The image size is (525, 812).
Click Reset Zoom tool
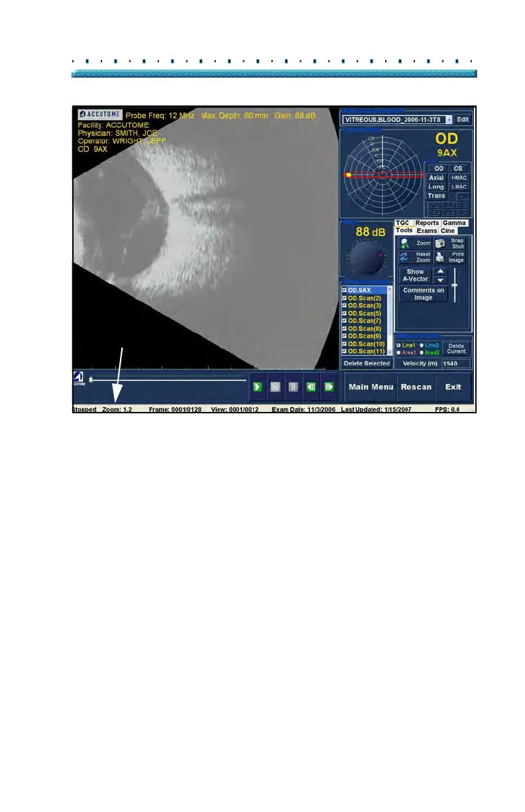coord(415,257)
